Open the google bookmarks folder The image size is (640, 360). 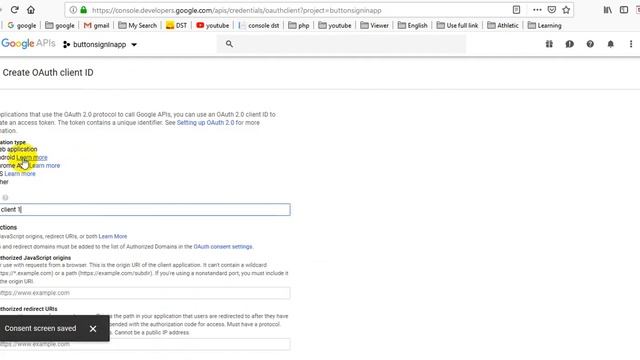[60, 25]
